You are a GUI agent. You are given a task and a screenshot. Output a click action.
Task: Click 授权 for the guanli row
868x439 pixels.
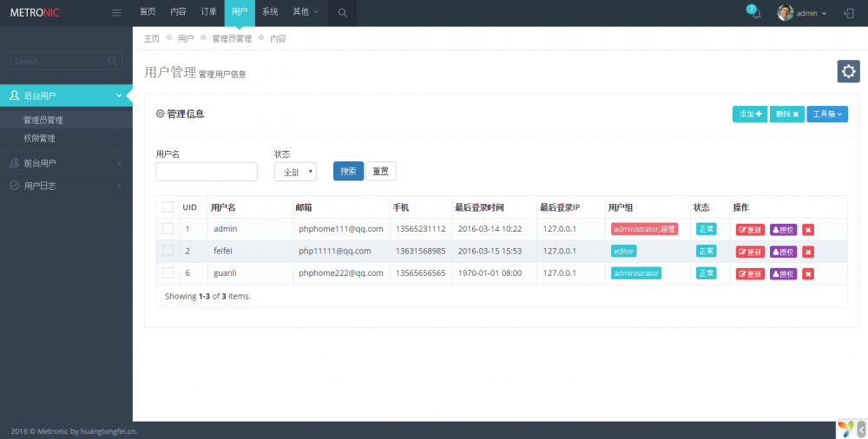coord(783,274)
